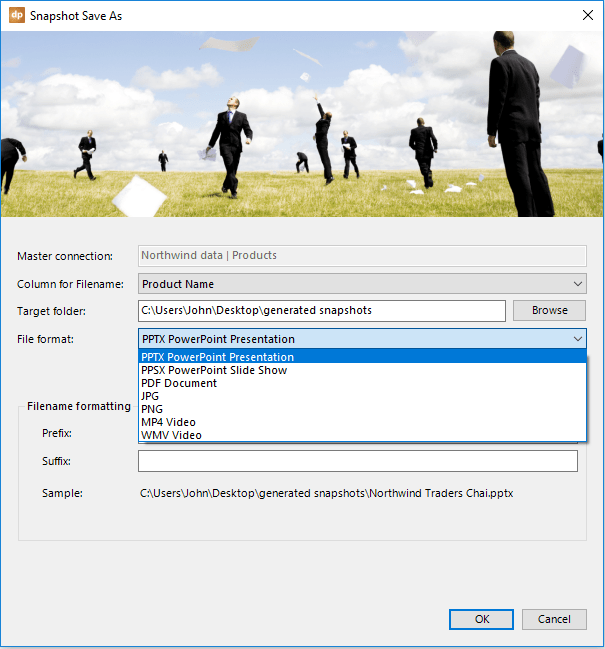Click the dp app icon in title bar
The height and width of the screenshot is (649, 605).
[x=16, y=16]
